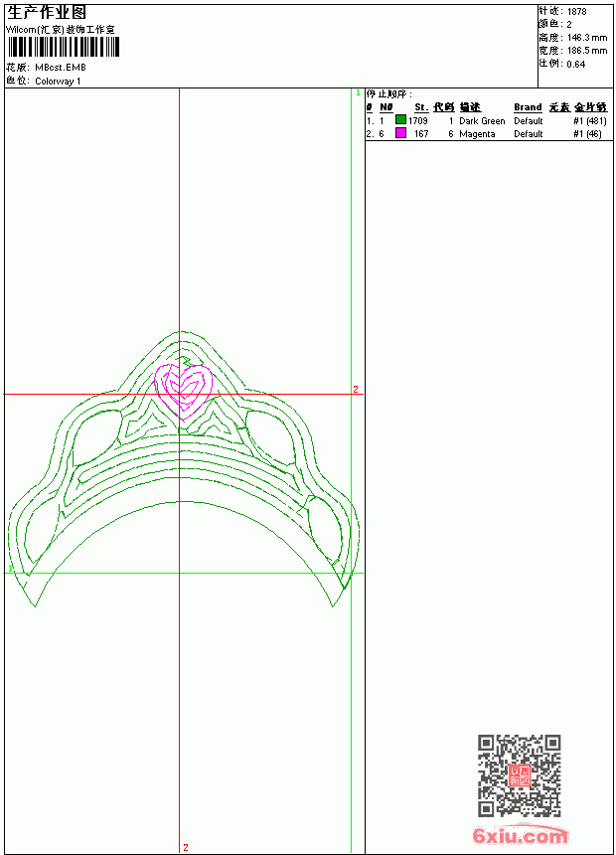Viewport: 616px width, 855px height.
Task: Select the Dark Green stop sequence row
Action: (486, 121)
